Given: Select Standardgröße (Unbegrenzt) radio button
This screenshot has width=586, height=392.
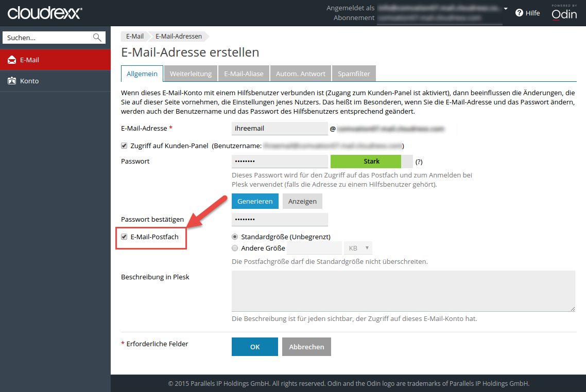Looking at the screenshot, I should [x=235, y=237].
